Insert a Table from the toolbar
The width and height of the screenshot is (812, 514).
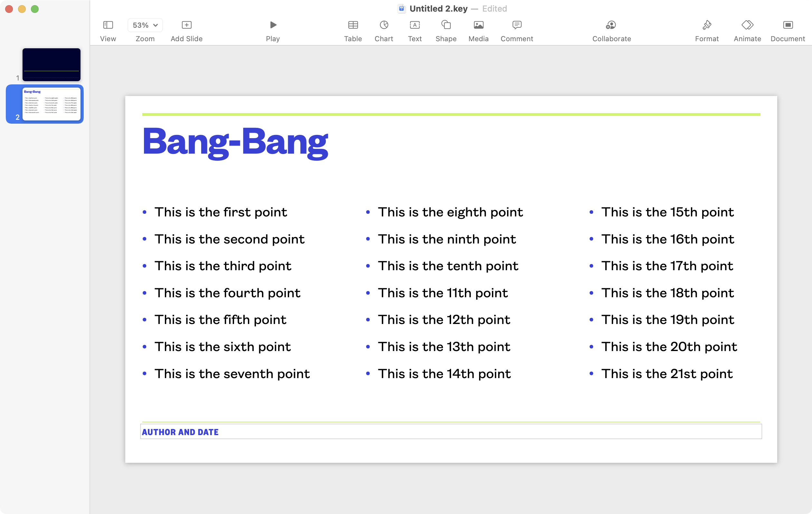(x=353, y=25)
